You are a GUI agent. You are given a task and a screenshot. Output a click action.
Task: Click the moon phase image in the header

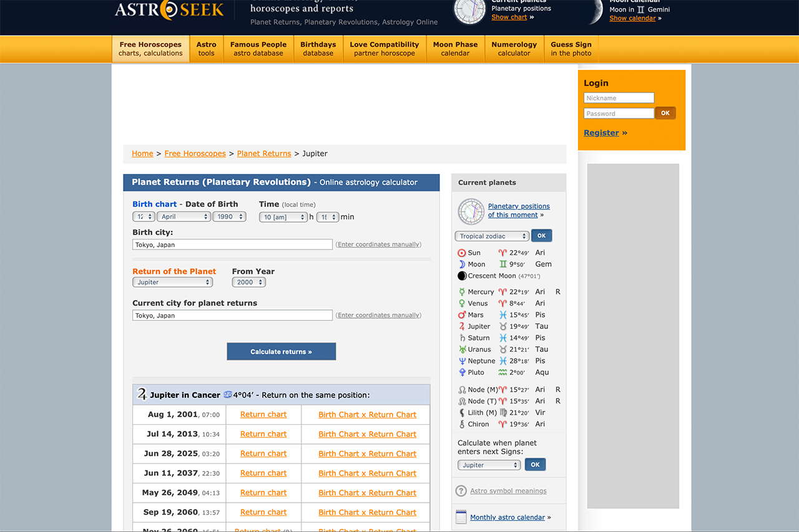[x=594, y=11]
